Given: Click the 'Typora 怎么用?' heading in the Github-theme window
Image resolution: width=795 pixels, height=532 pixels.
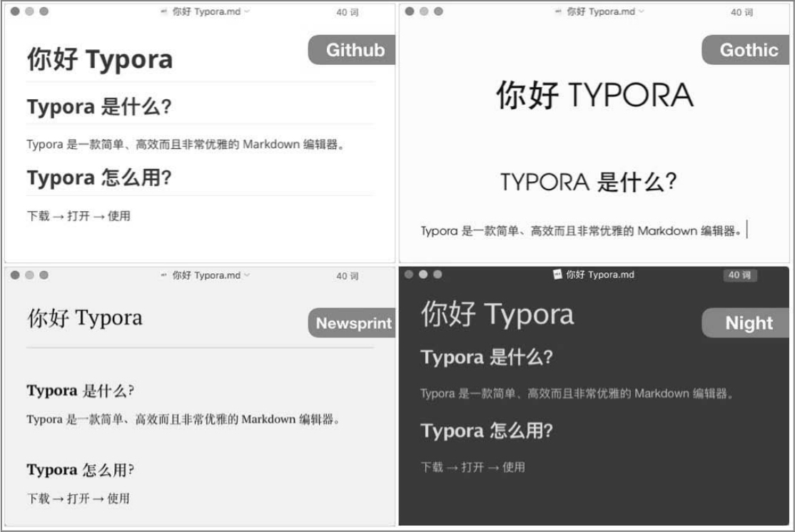Looking at the screenshot, I should point(99,178).
